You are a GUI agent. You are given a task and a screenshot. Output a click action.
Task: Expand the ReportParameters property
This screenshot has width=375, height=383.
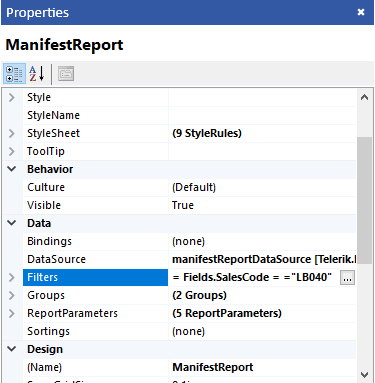click(12, 313)
